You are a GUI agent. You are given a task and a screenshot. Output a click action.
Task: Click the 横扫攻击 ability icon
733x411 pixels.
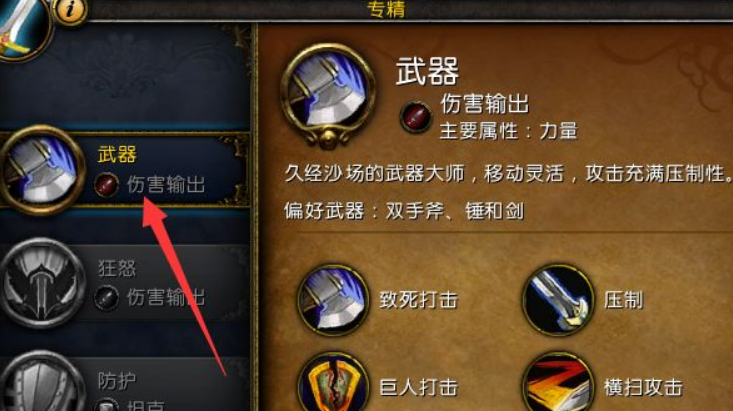557,382
